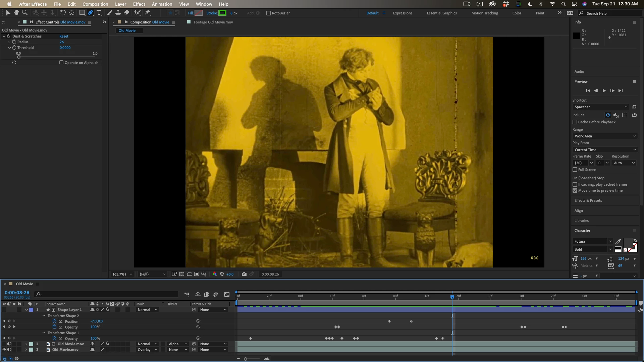Select the Rectangle shape tool
Image resolution: width=644 pixels, height=362 pixels.
[82, 13]
